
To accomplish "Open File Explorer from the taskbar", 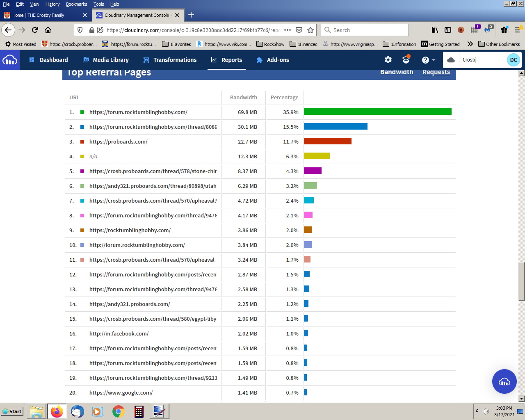I will [37, 411].
